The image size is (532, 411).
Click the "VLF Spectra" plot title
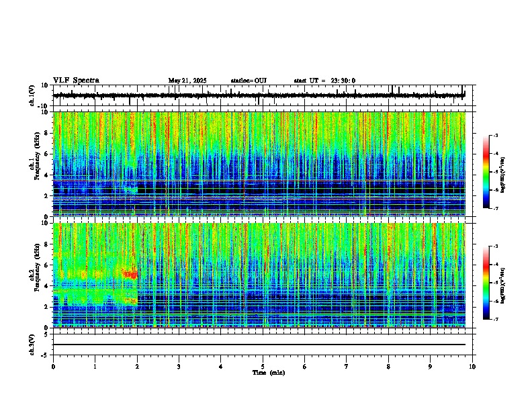click(x=76, y=81)
